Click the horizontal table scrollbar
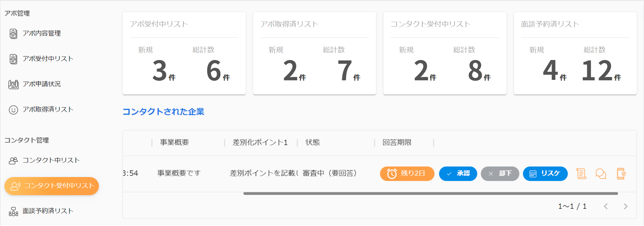This screenshot has width=644, height=226. (x=430, y=193)
